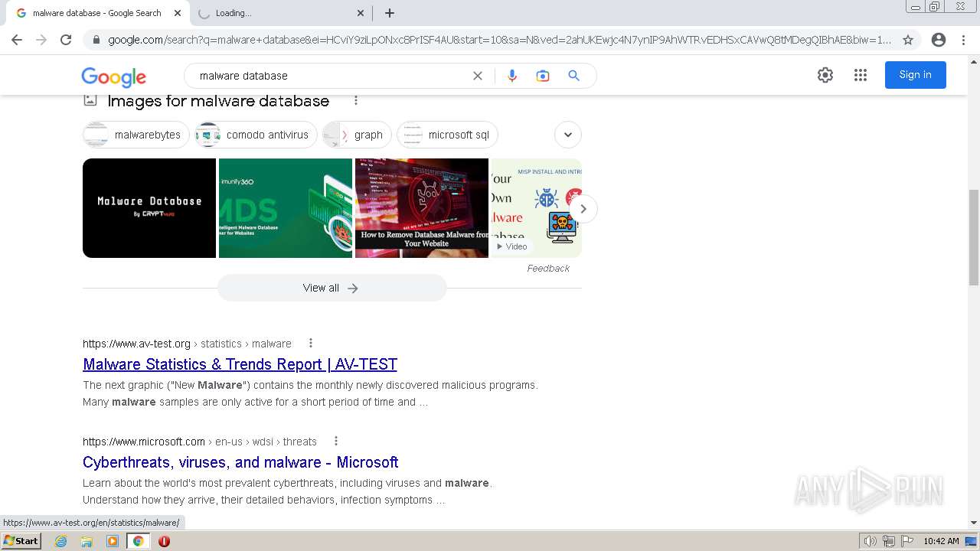Open media player taskbar icon

pyautogui.click(x=113, y=541)
